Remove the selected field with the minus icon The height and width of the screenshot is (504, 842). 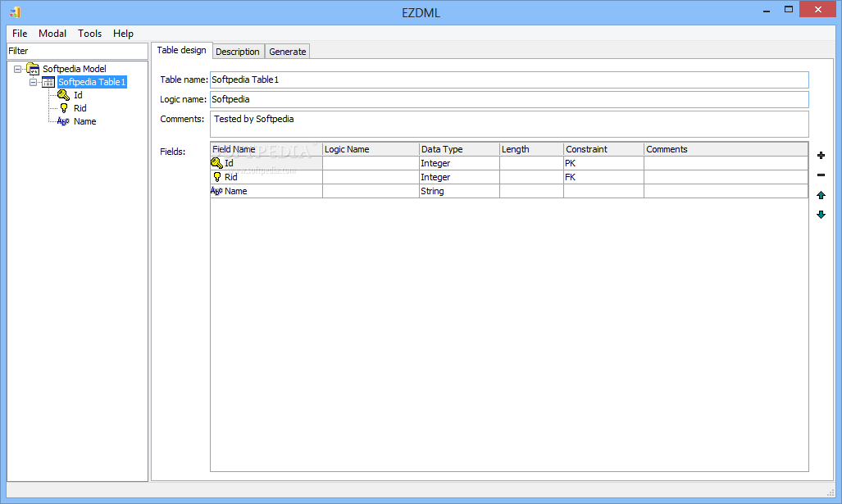point(821,175)
